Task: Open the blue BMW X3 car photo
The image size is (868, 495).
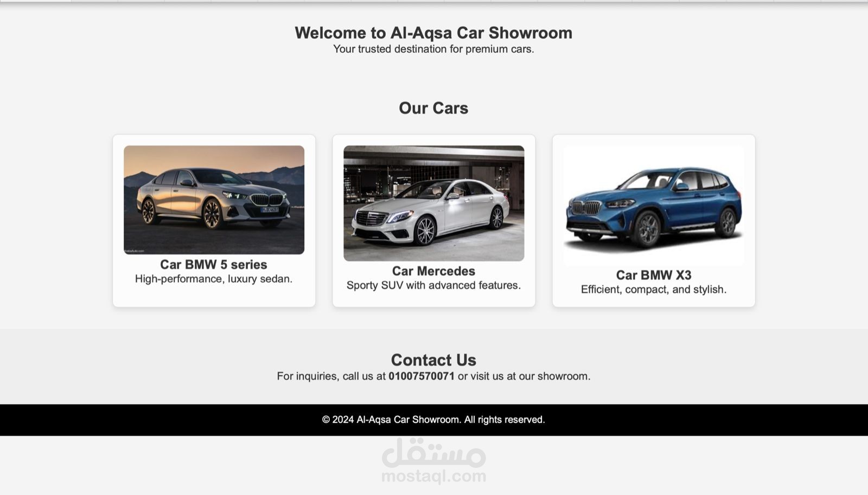Action: [x=654, y=205]
